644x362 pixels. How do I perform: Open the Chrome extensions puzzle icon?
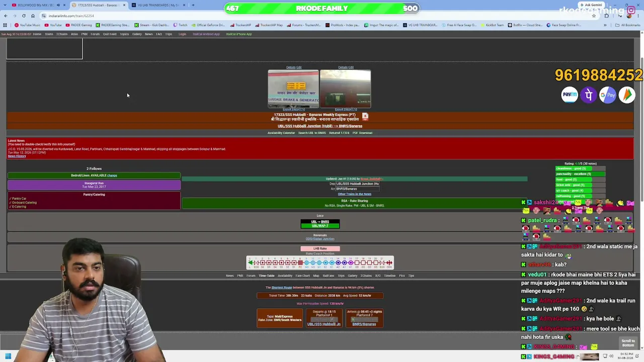point(606,16)
